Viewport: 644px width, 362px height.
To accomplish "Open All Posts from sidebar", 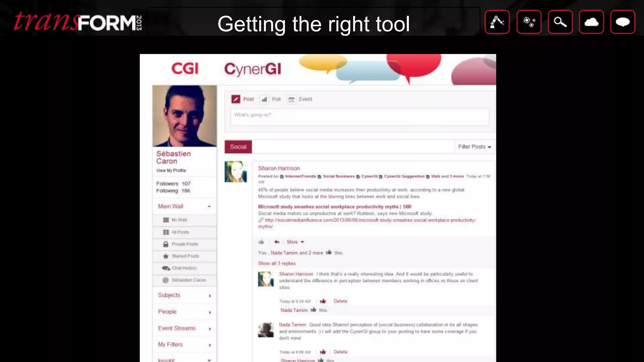I will (185, 232).
